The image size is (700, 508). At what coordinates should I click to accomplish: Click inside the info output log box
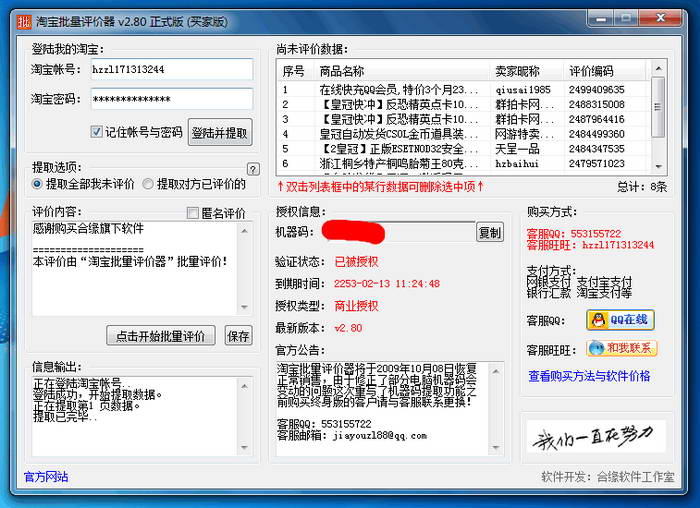pos(136,416)
